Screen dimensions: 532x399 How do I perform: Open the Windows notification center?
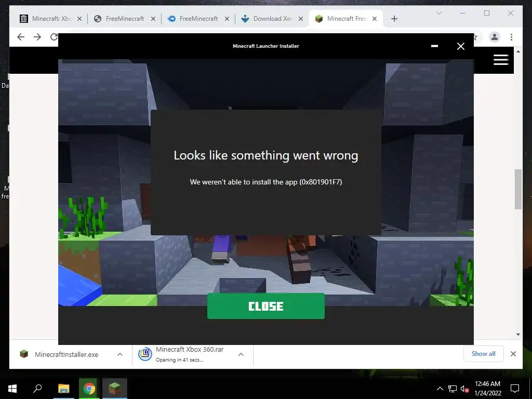click(x=515, y=389)
